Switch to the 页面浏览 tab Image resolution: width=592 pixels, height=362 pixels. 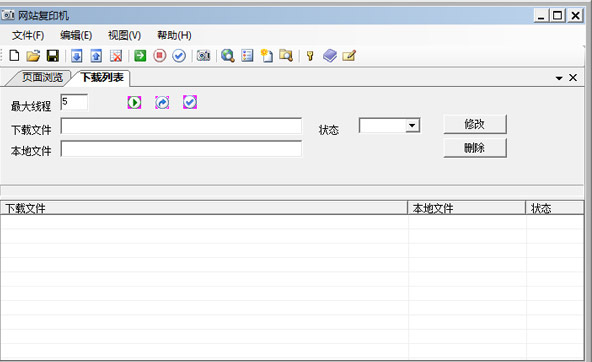click(x=42, y=77)
